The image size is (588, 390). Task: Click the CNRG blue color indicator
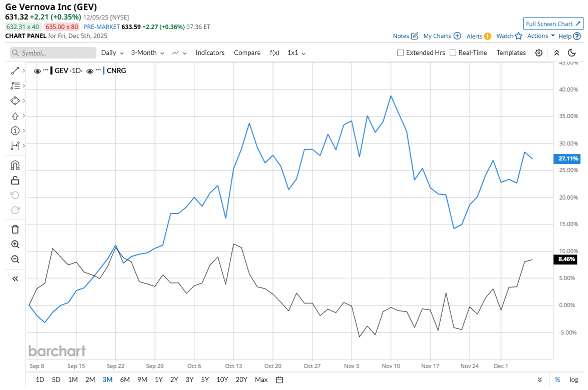(x=103, y=70)
